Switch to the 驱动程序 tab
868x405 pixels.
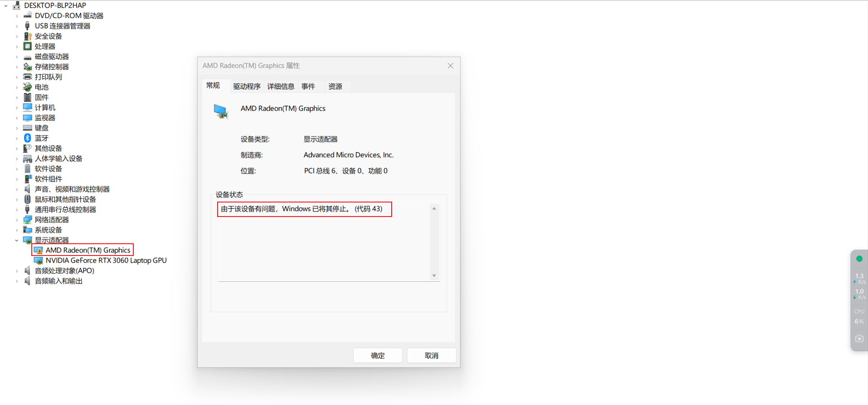(x=247, y=87)
